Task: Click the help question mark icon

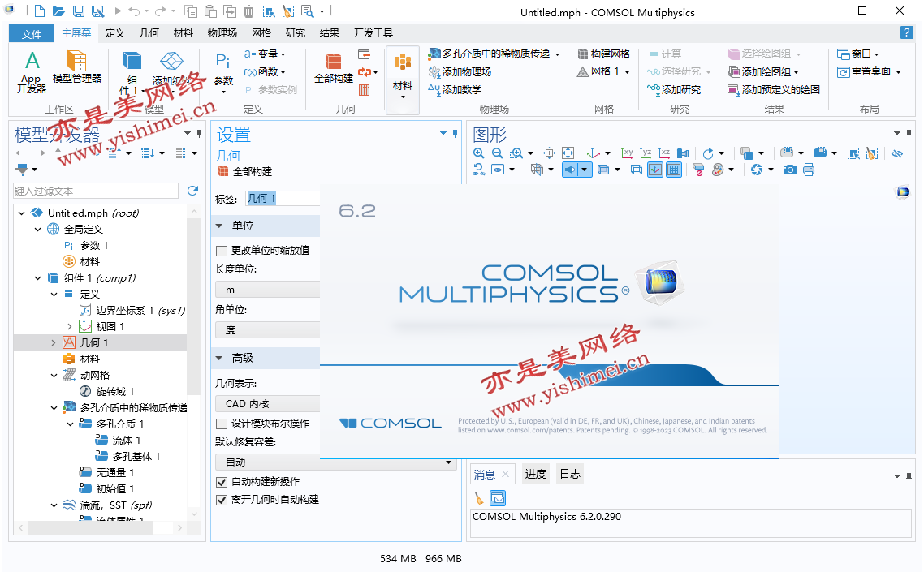Action: pyautogui.click(x=906, y=32)
